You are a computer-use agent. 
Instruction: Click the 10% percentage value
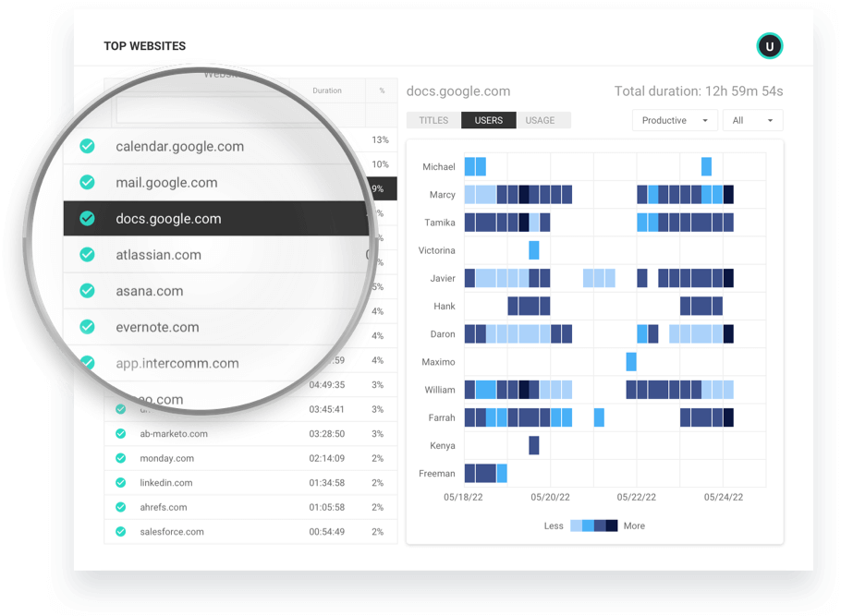click(x=380, y=164)
